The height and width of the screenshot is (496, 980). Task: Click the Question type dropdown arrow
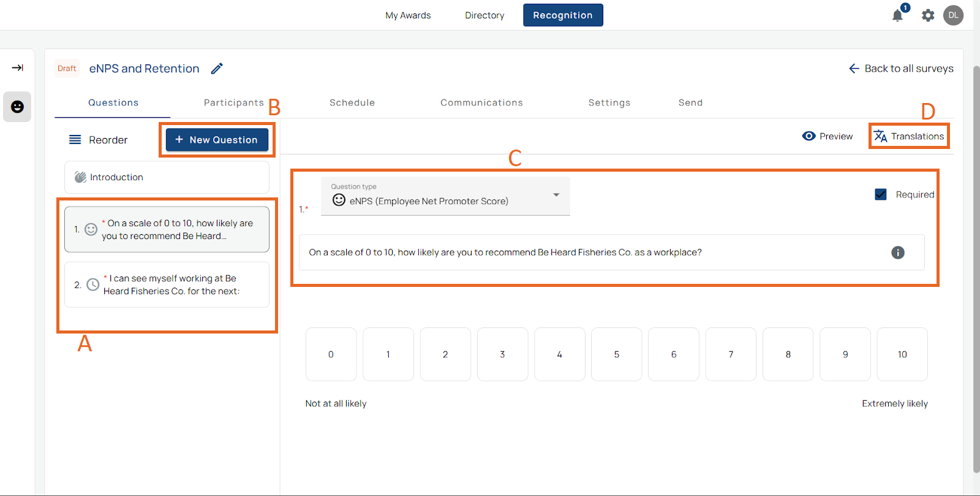point(556,195)
